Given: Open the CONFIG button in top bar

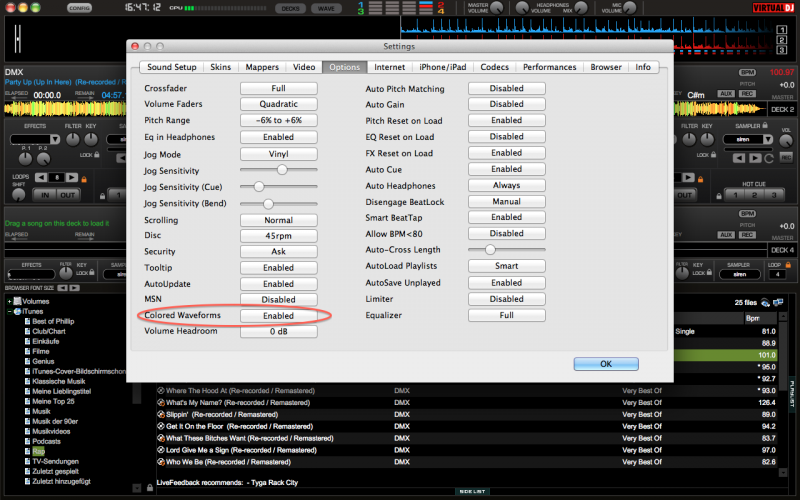Looking at the screenshot, I should point(79,8).
